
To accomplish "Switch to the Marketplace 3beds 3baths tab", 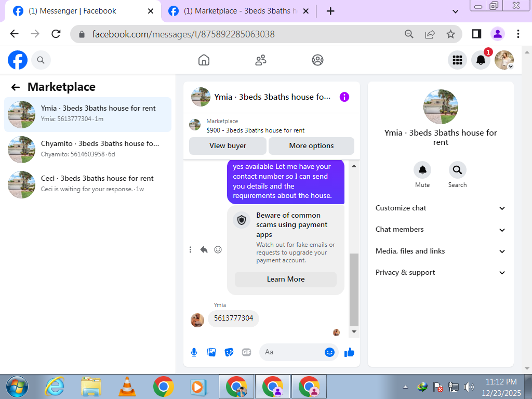I will click(x=237, y=11).
